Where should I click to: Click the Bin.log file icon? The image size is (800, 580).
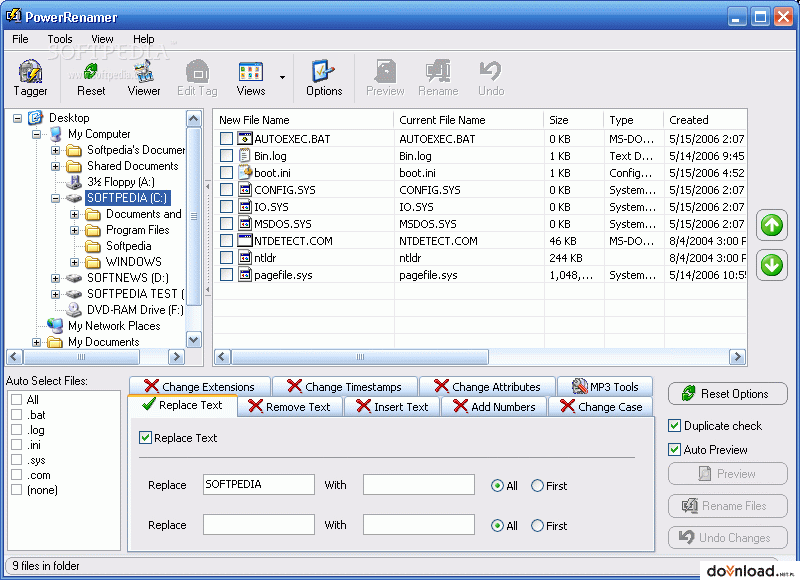245,155
